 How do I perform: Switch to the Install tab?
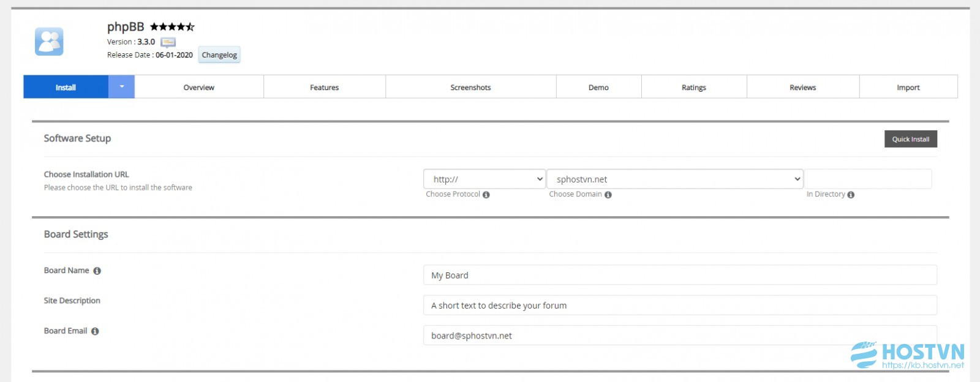(x=66, y=87)
